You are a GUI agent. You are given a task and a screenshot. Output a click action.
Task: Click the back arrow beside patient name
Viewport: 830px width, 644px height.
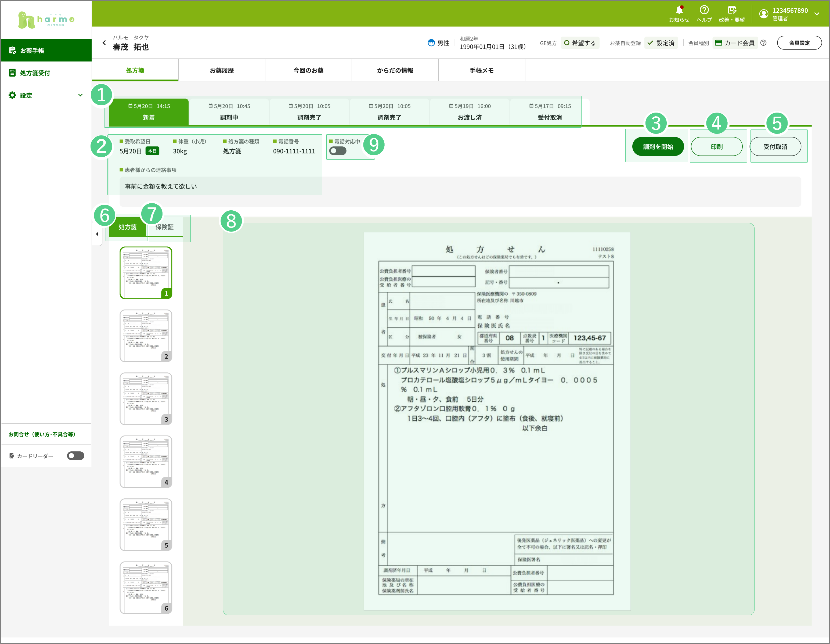[x=104, y=43]
